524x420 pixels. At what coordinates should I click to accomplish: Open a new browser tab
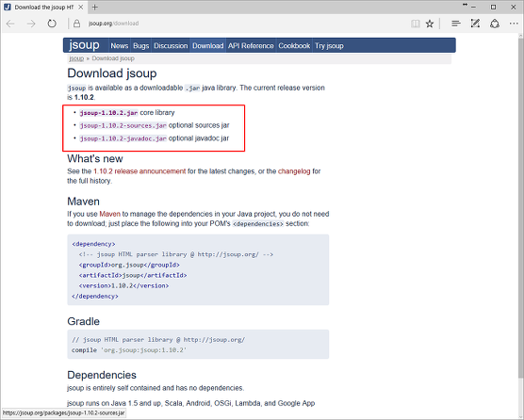click(95, 7)
